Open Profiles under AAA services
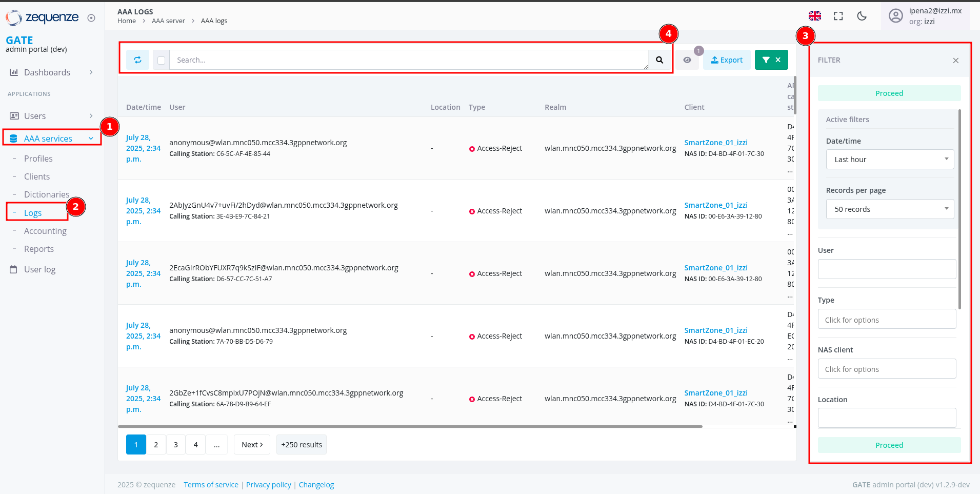This screenshot has width=980, height=494. (38, 159)
